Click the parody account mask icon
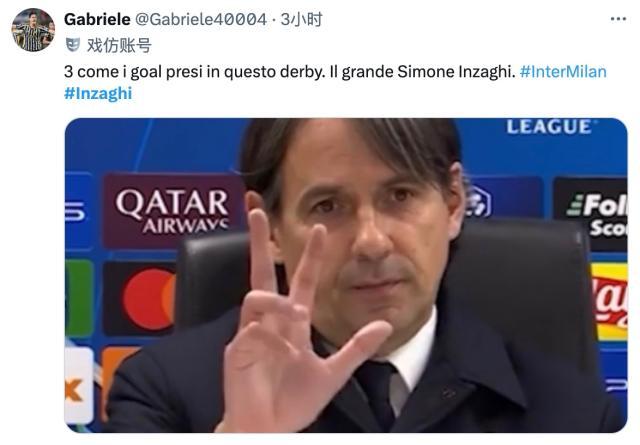The image size is (640, 445). point(73,44)
